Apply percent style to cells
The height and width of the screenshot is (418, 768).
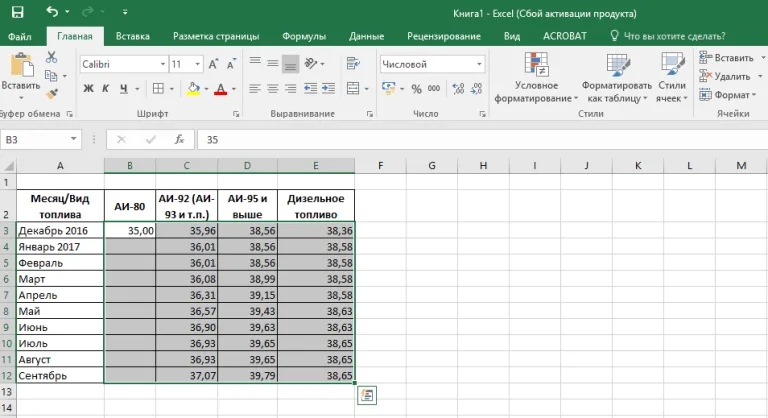[416, 89]
